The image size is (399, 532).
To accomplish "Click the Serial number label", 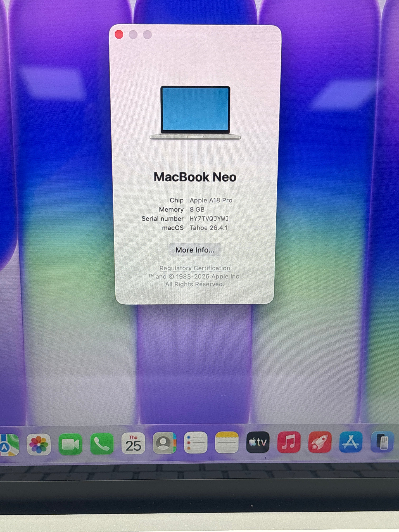I will (x=163, y=219).
